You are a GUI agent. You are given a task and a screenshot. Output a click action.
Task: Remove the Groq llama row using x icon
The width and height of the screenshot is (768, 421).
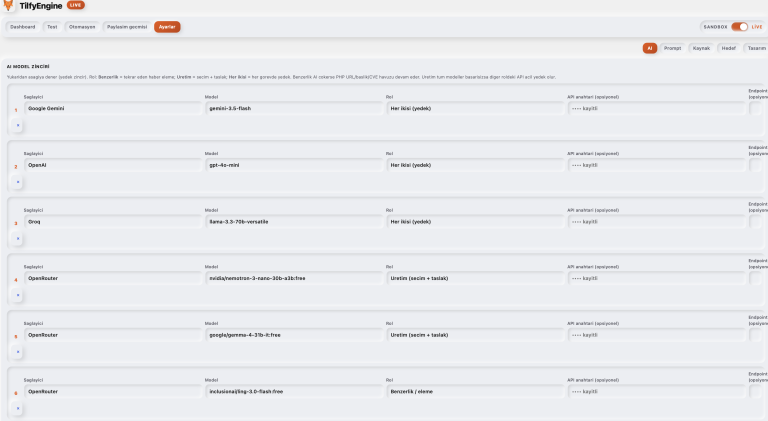click(18, 238)
